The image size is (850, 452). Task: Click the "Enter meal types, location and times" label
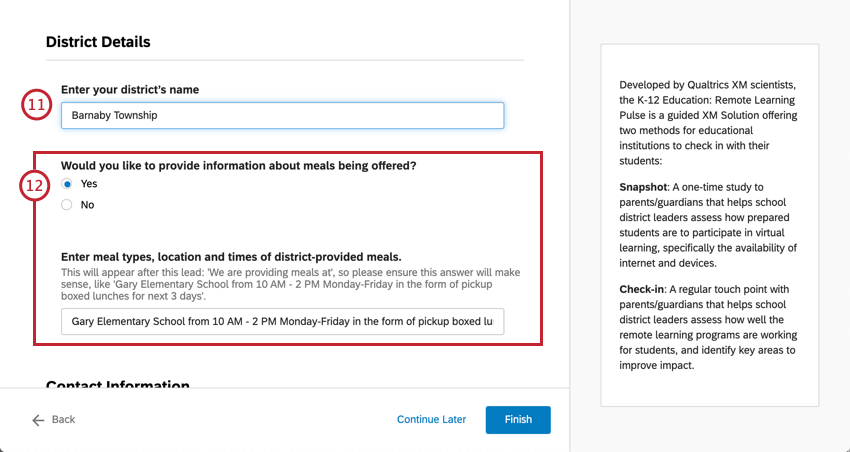231,257
